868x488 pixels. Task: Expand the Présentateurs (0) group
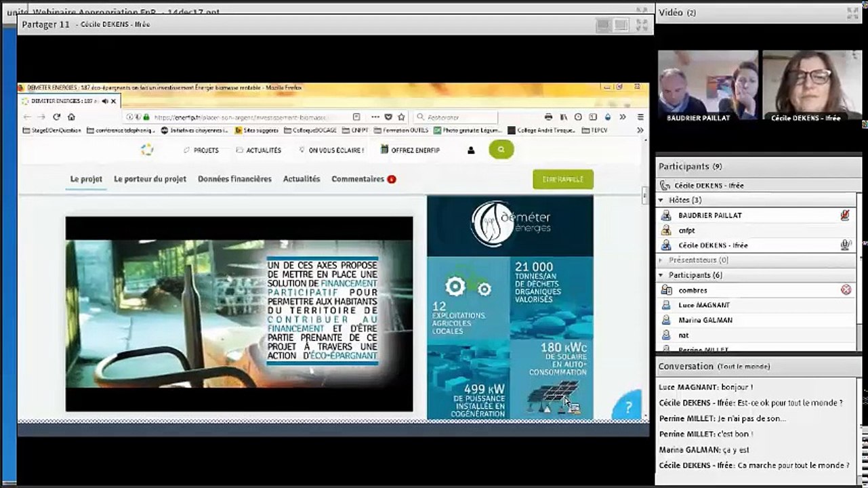tap(661, 260)
